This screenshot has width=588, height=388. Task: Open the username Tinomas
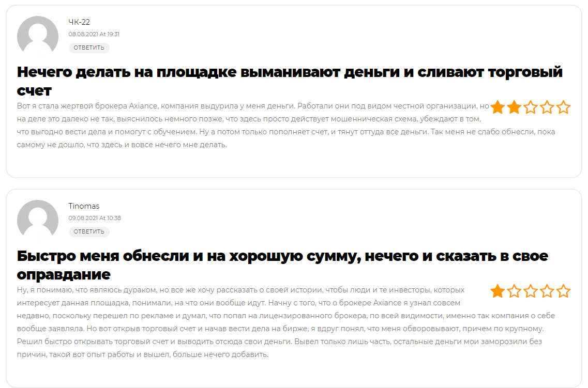(84, 206)
